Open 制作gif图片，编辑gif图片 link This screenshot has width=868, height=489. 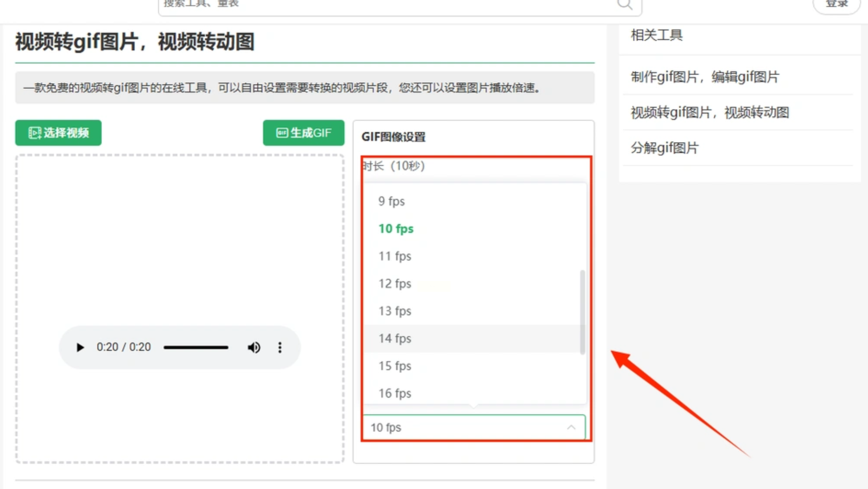[705, 77]
